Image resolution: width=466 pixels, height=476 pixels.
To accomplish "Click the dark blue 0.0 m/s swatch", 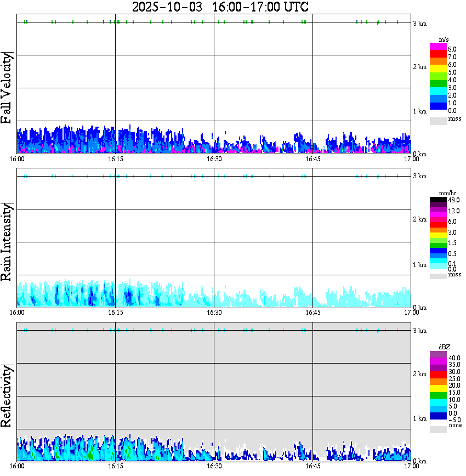I will click(x=438, y=106).
